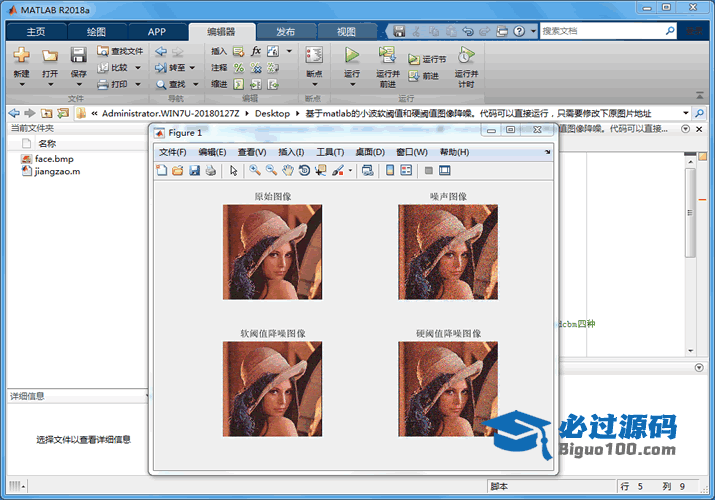Click the Insert Colorbar icon in Figure 1
This screenshot has width=715, height=500.
point(390,170)
